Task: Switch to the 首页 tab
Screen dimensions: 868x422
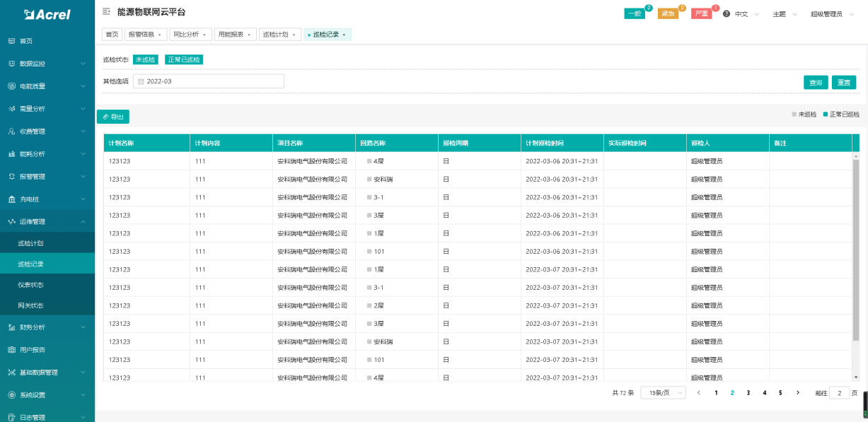Action: tap(112, 34)
